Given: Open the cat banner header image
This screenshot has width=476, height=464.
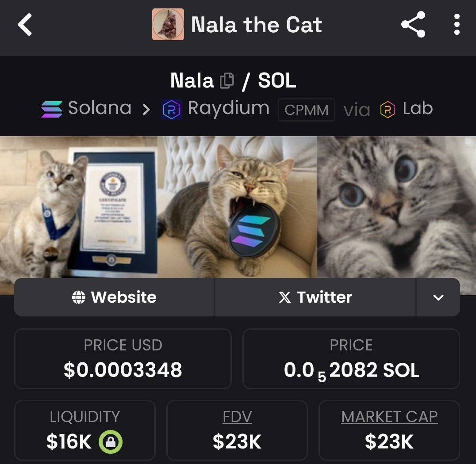Looking at the screenshot, I should 238,207.
